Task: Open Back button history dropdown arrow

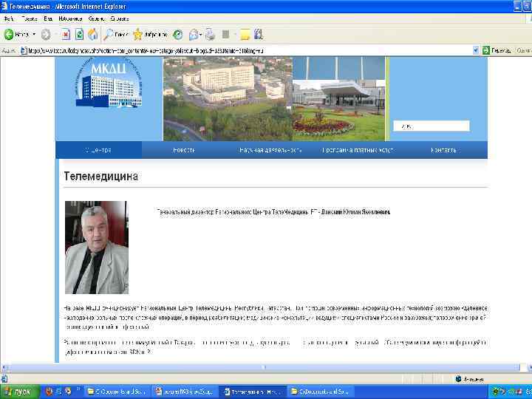Action: (34, 34)
